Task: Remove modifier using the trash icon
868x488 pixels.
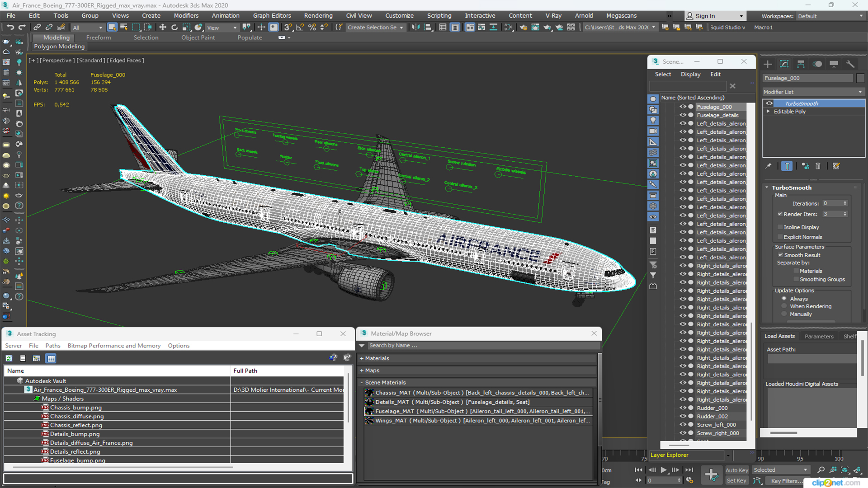Action: click(x=818, y=166)
